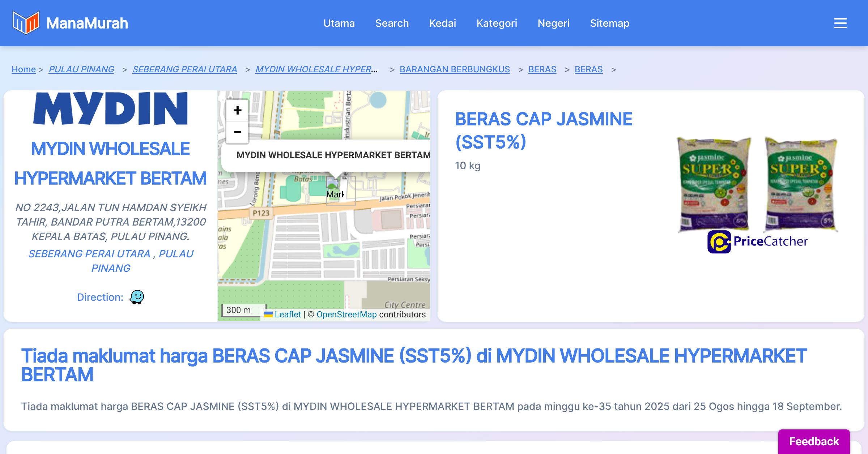The width and height of the screenshot is (868, 454).
Task: Open Search nav item
Action: pyautogui.click(x=392, y=23)
